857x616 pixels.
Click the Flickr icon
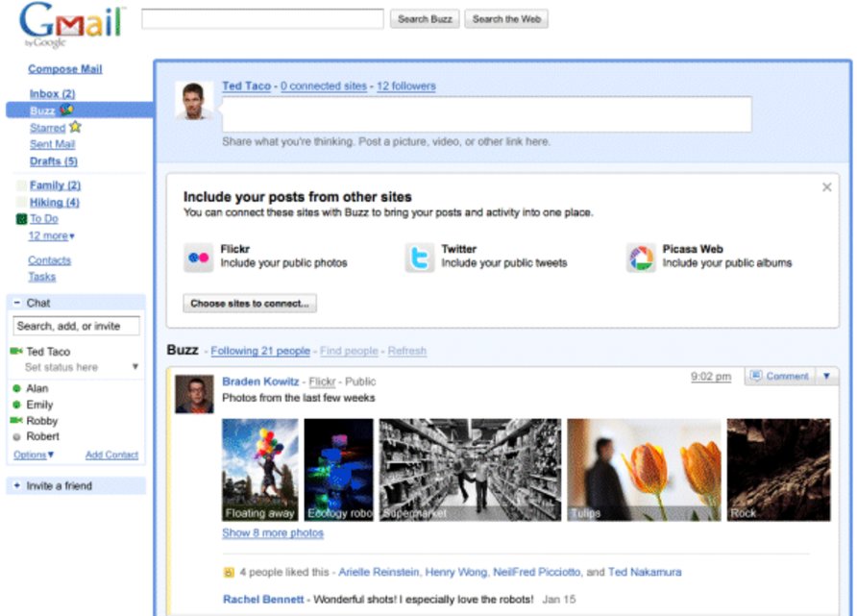click(199, 258)
